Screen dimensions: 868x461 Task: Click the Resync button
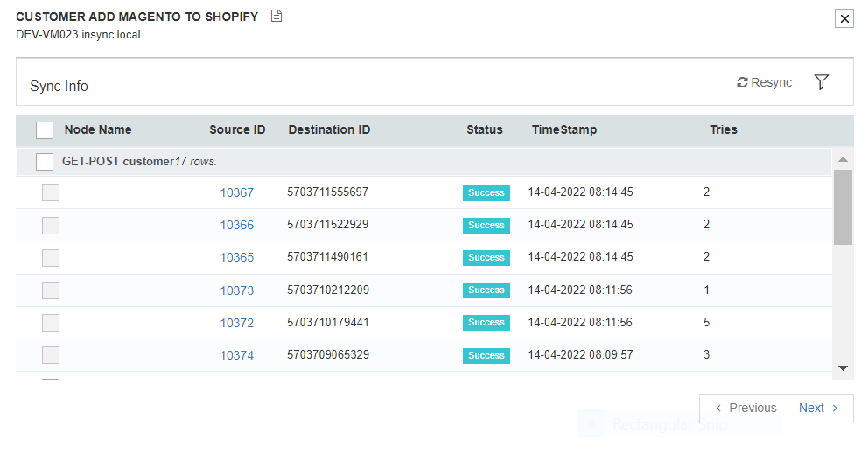click(x=765, y=82)
